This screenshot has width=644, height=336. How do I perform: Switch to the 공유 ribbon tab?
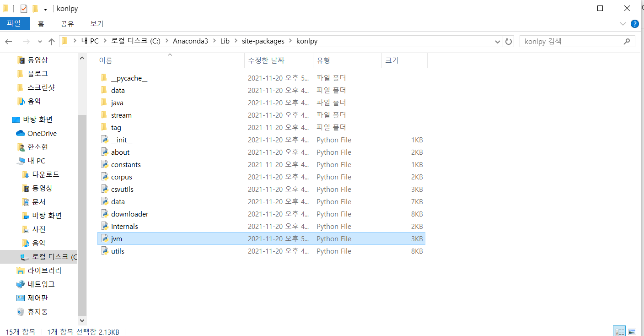67,24
